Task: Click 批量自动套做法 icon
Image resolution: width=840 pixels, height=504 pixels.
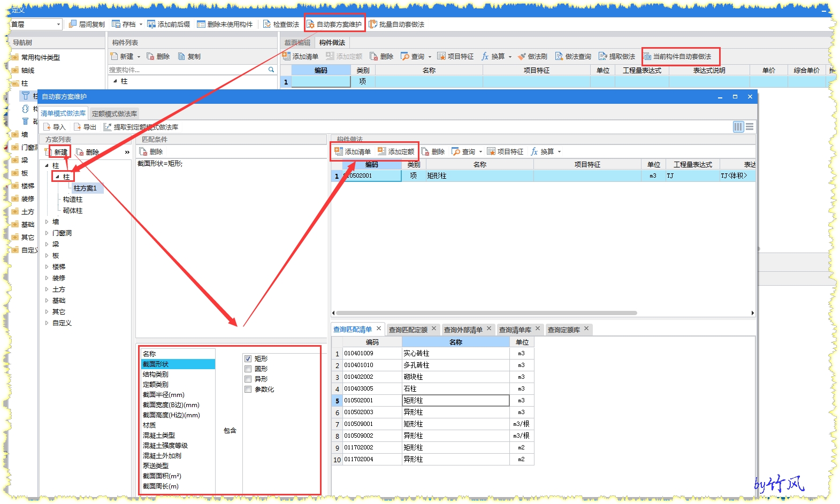Action: (373, 24)
